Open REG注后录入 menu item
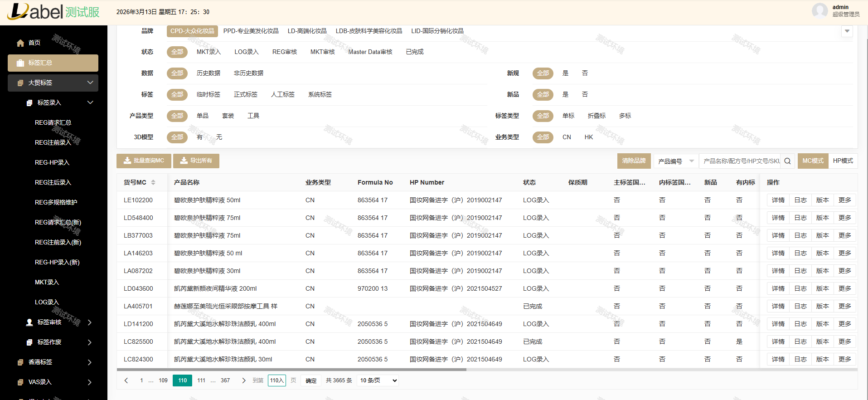This screenshot has height=400, width=868. pos(53,182)
